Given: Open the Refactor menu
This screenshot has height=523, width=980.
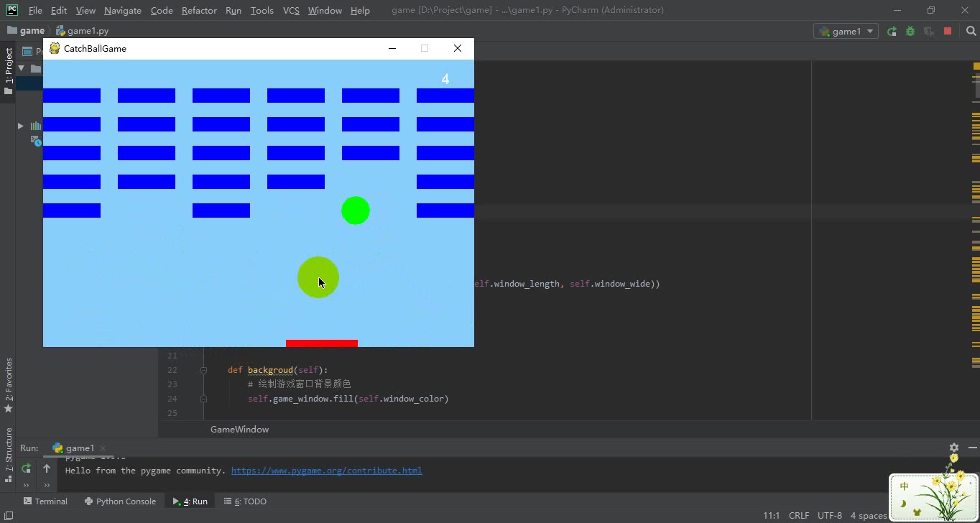Looking at the screenshot, I should click(x=199, y=10).
